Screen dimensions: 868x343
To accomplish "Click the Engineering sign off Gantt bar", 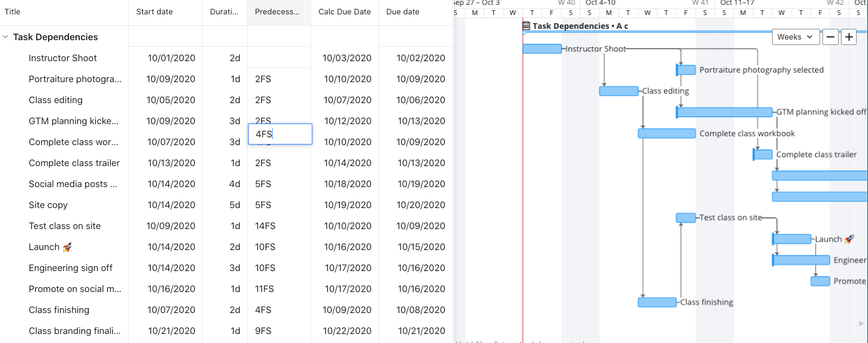I will (801, 260).
